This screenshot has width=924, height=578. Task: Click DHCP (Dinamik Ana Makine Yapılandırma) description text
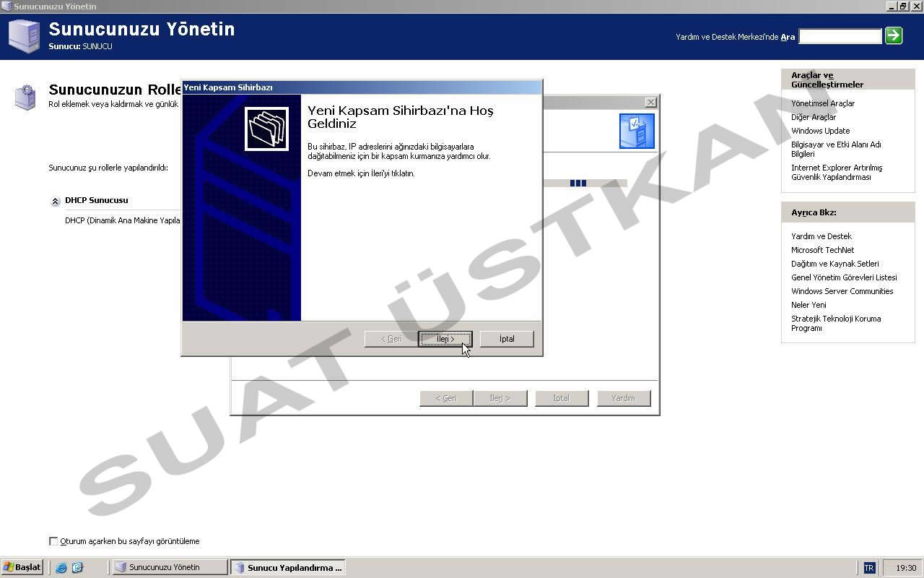(x=123, y=220)
